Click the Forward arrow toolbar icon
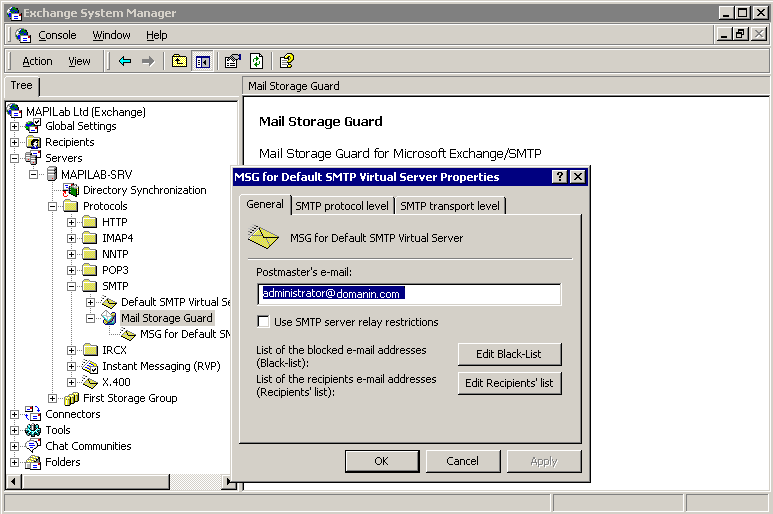This screenshot has width=773, height=514. [x=148, y=61]
